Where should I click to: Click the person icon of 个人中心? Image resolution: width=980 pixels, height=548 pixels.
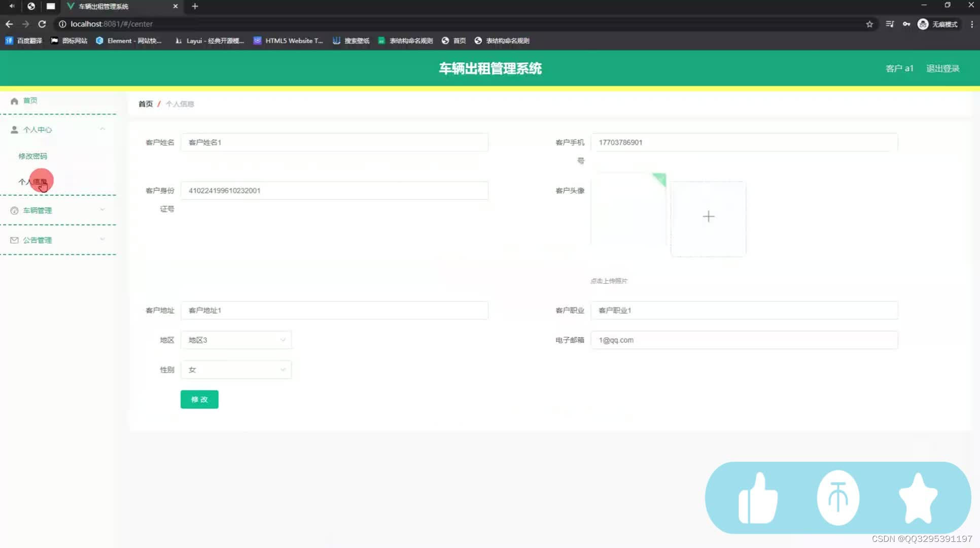[x=14, y=130]
